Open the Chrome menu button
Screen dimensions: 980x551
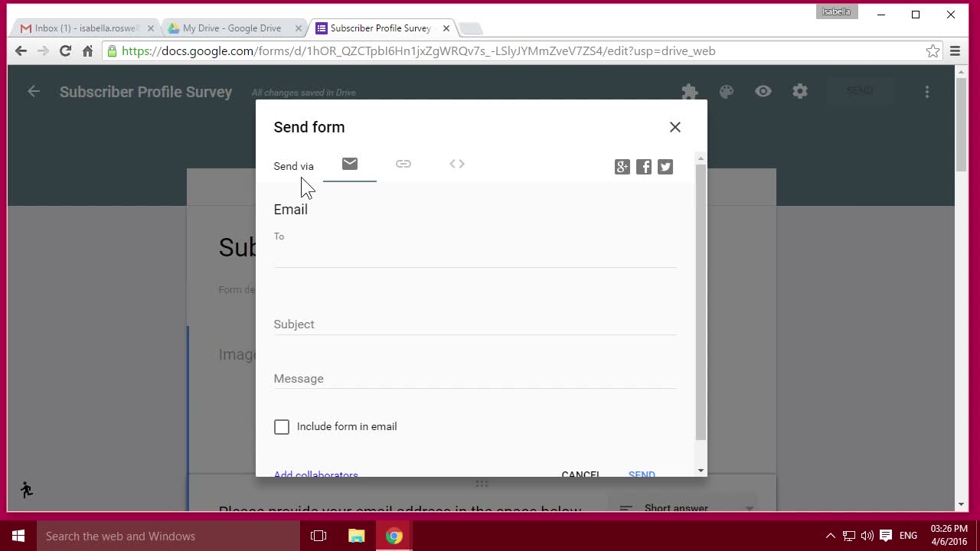pos(955,51)
